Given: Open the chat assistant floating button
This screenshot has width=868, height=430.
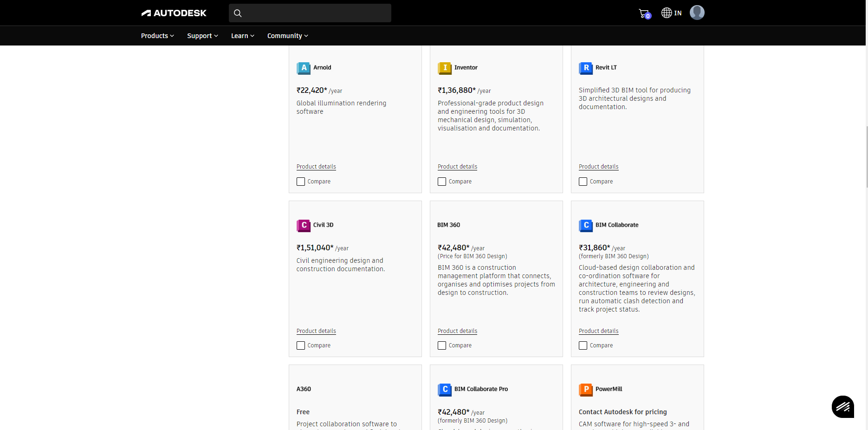Looking at the screenshot, I should click(x=843, y=407).
